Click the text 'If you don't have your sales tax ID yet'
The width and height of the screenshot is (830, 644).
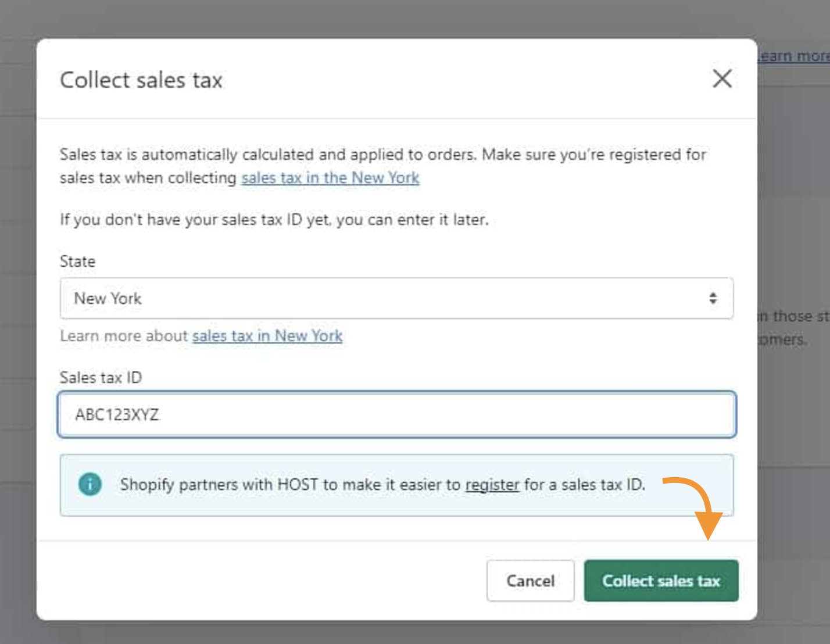(x=195, y=220)
